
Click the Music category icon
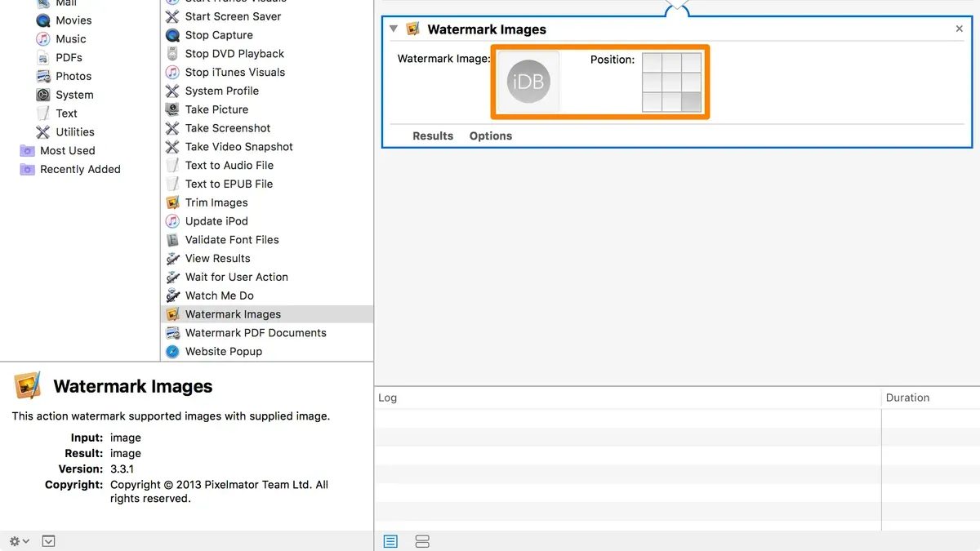pos(43,39)
